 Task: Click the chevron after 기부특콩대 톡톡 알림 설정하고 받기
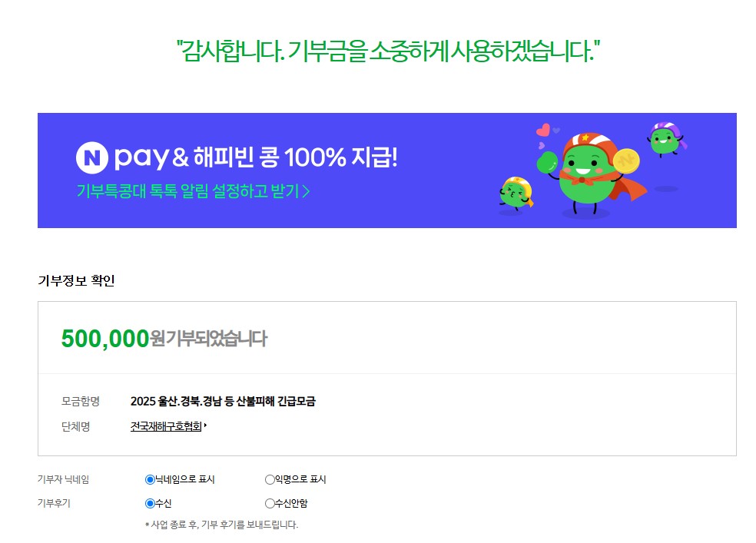tap(306, 192)
